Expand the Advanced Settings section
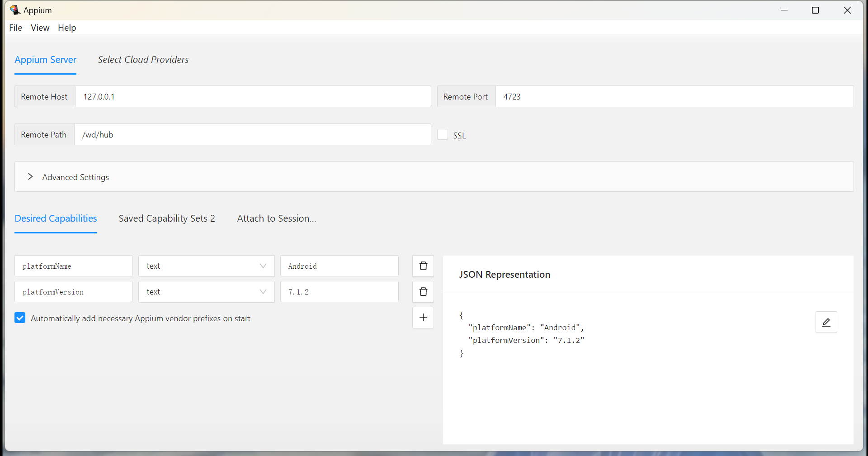The height and width of the screenshot is (456, 868). pyautogui.click(x=434, y=177)
